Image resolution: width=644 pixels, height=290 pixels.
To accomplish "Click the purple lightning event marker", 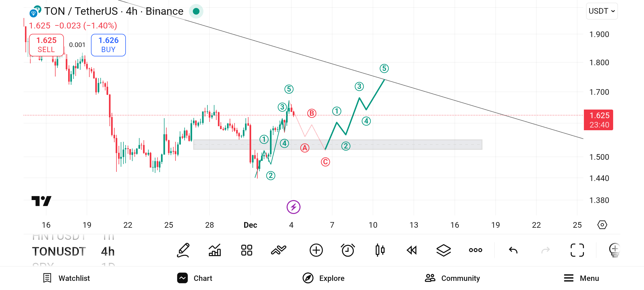I will point(293,207).
